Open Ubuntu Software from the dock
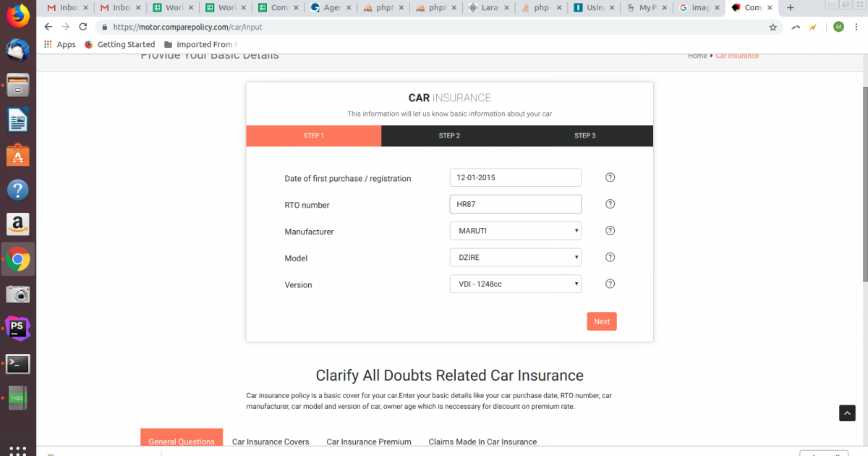This screenshot has height=456, width=868. coord(17,155)
